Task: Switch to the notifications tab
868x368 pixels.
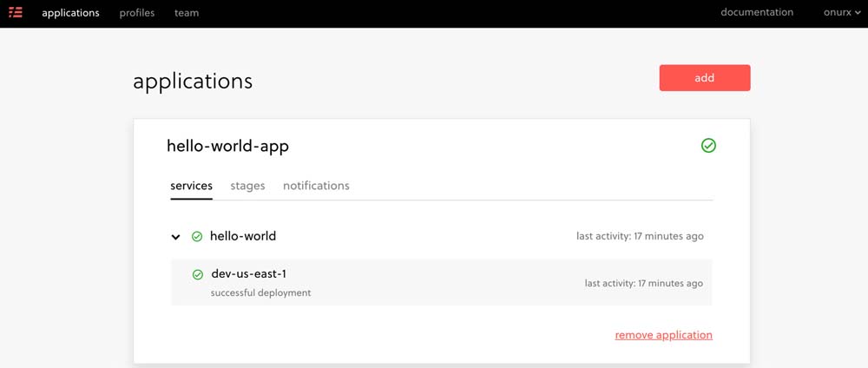Action: (x=316, y=186)
